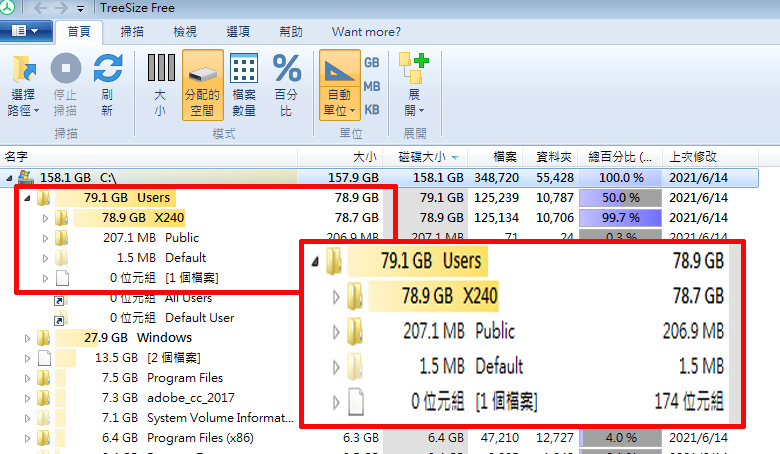Refresh the scan with the 刷新 icon
This screenshot has height=454, width=780.
[x=107, y=69]
